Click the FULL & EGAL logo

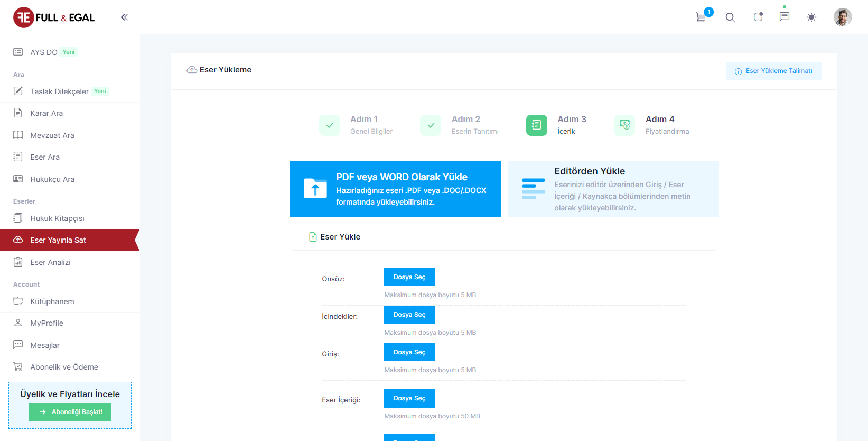tap(54, 17)
